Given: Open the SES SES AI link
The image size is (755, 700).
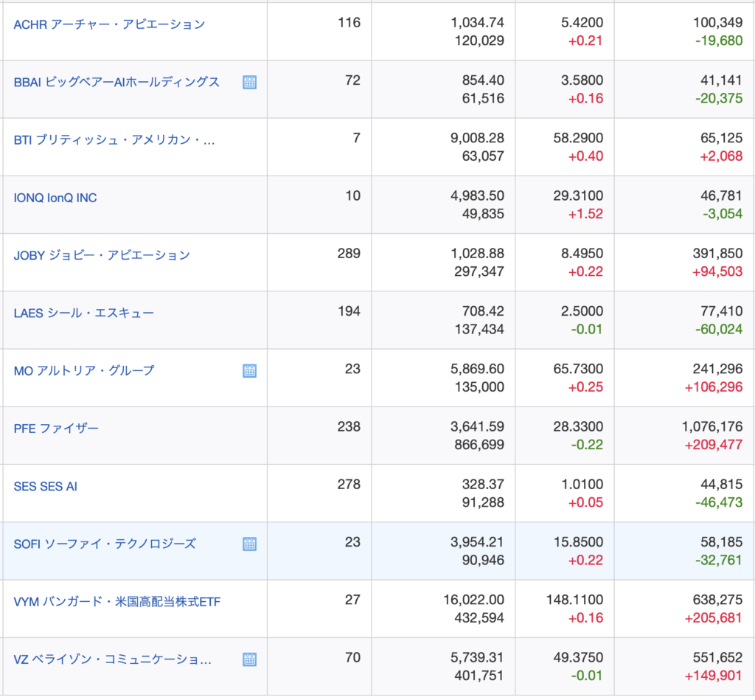Looking at the screenshot, I should point(46,486).
